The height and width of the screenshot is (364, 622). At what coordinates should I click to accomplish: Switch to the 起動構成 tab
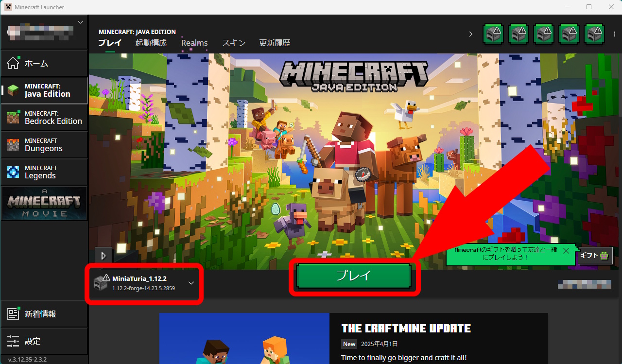pyautogui.click(x=151, y=43)
